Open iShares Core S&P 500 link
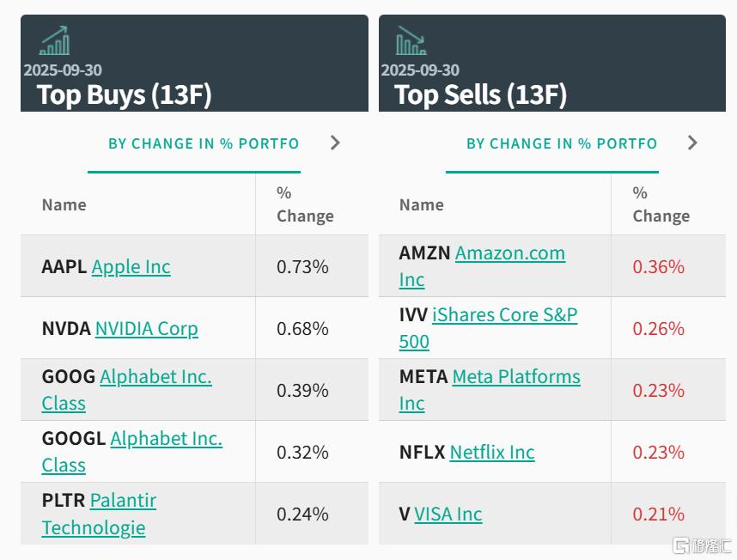 click(x=504, y=315)
